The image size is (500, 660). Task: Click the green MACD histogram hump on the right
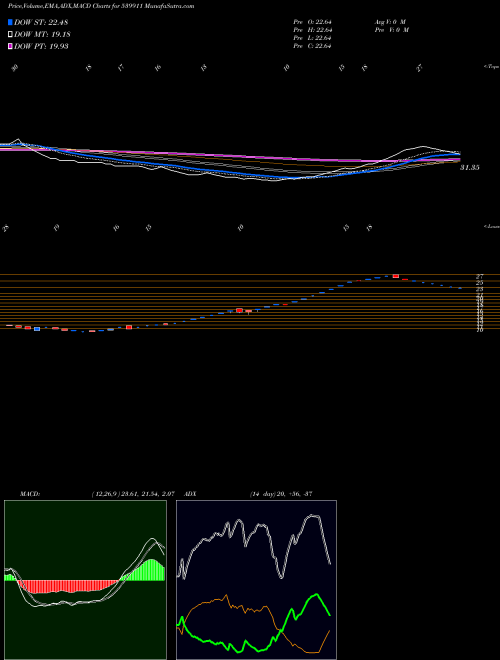(145, 572)
